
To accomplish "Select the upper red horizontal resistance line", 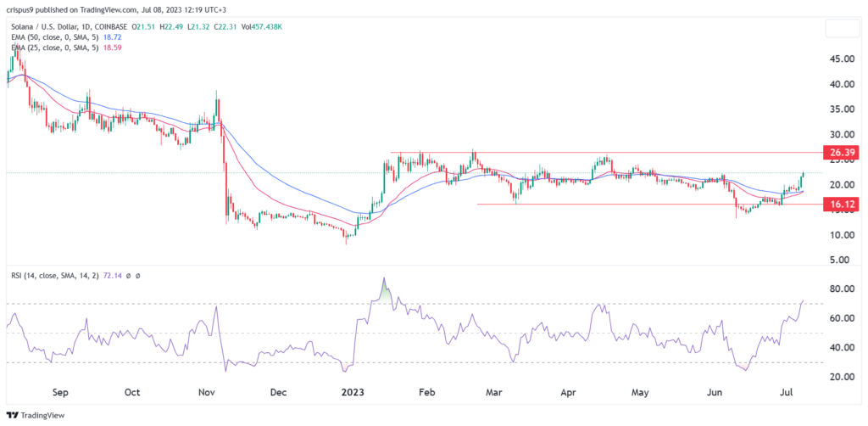I will [x=593, y=153].
